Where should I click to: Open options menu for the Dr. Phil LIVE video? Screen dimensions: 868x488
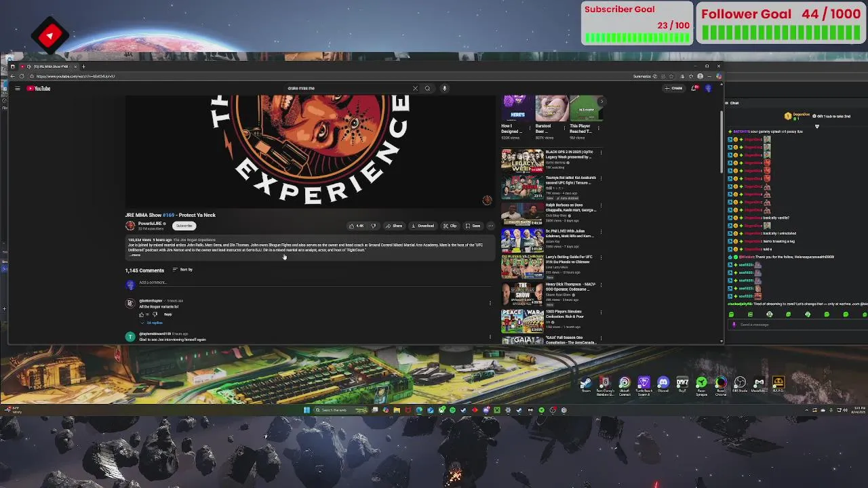pos(601,232)
